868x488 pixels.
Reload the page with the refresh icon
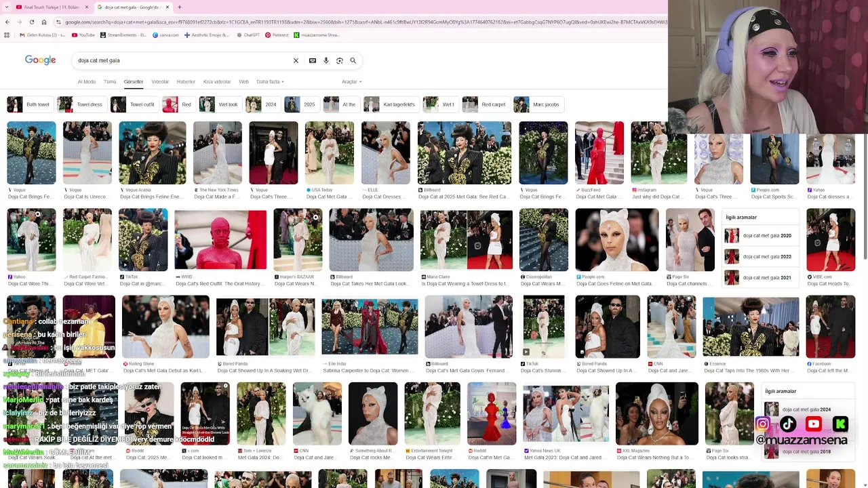click(32, 22)
